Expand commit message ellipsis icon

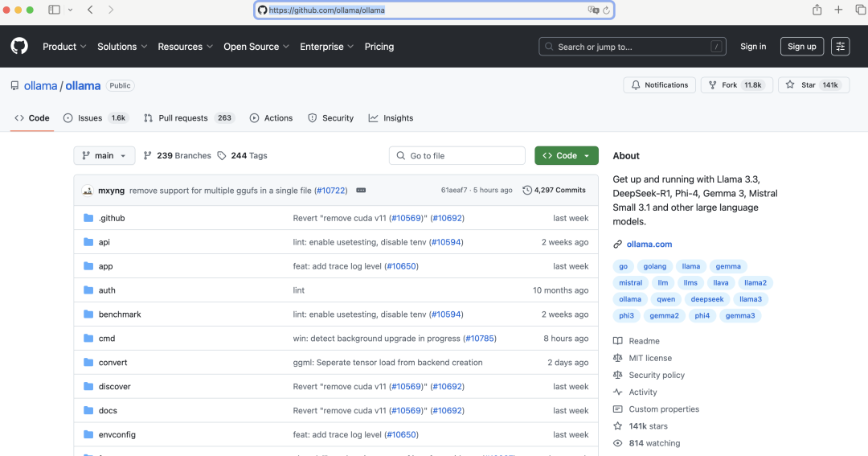pyautogui.click(x=361, y=190)
